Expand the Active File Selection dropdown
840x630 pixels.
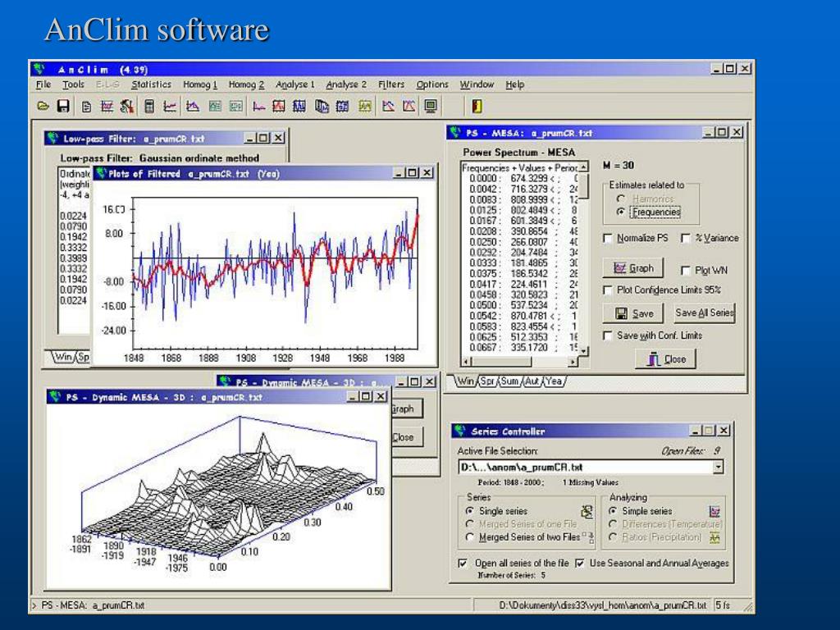[718, 467]
